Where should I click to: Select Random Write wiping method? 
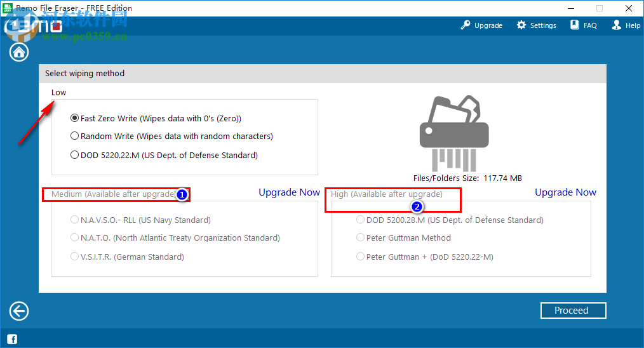pyautogui.click(x=171, y=136)
